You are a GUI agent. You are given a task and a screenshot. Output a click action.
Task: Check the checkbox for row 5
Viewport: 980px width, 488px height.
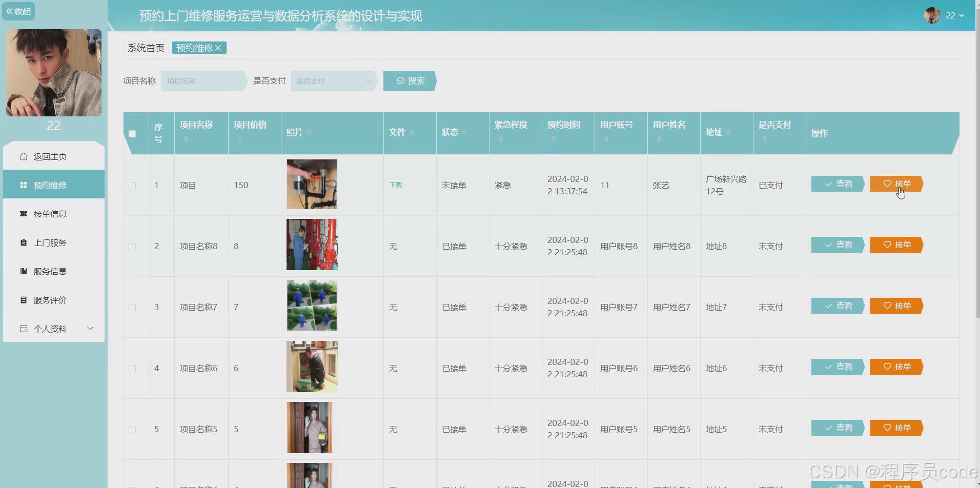tap(132, 430)
